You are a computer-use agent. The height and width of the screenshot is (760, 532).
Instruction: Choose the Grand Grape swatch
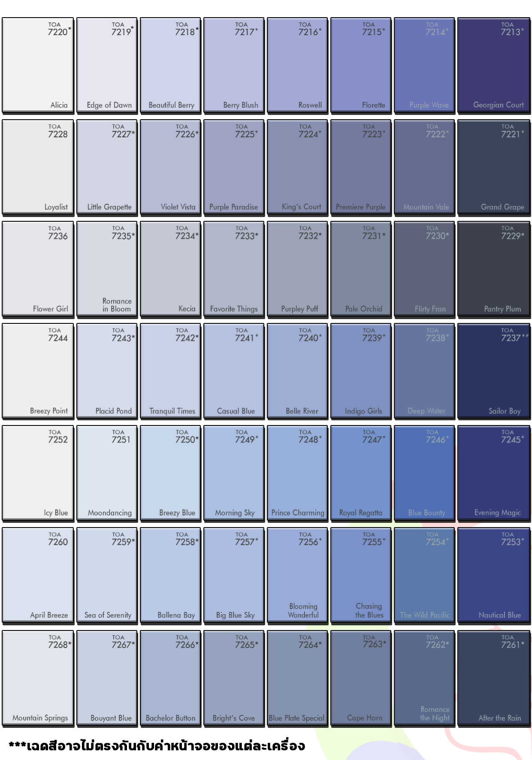click(x=494, y=167)
